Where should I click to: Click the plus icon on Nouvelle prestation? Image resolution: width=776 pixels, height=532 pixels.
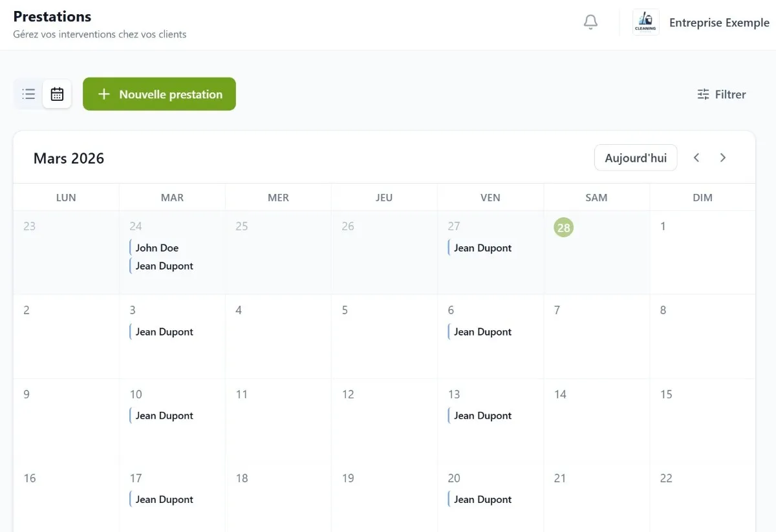(x=103, y=94)
